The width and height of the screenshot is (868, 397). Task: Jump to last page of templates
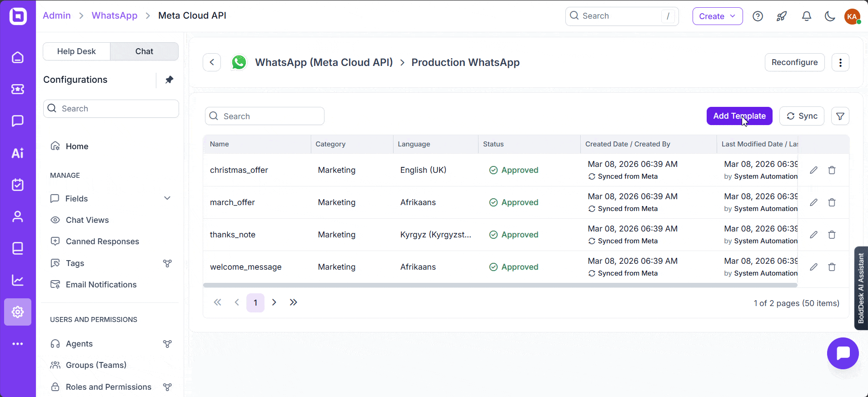click(x=294, y=302)
